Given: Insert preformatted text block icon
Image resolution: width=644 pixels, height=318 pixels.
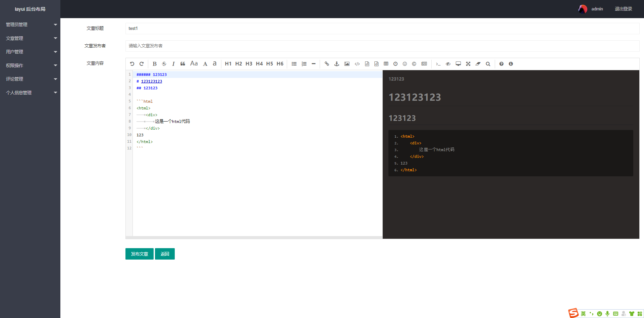Looking at the screenshot, I should pos(367,64).
